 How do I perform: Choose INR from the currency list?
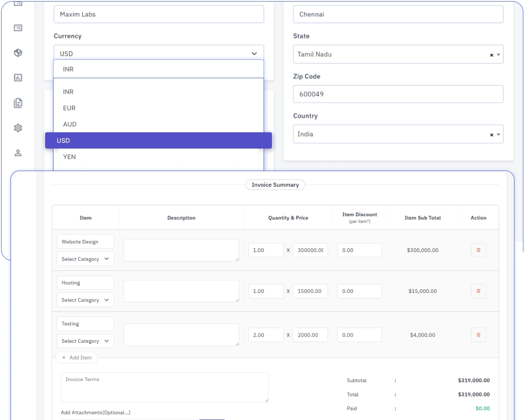[x=159, y=92]
